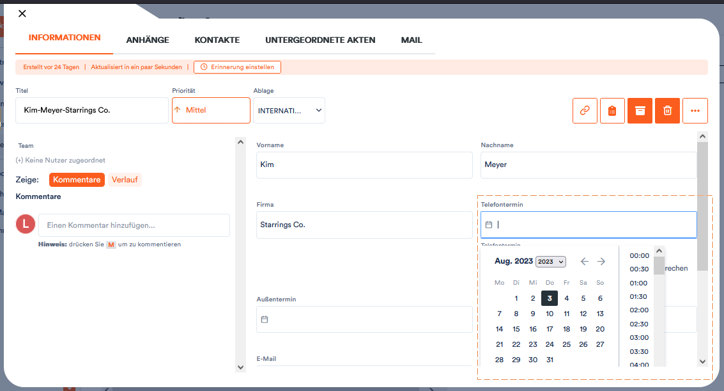Show Verlauf history view
Screen dimensions: 724x391
tap(125, 180)
